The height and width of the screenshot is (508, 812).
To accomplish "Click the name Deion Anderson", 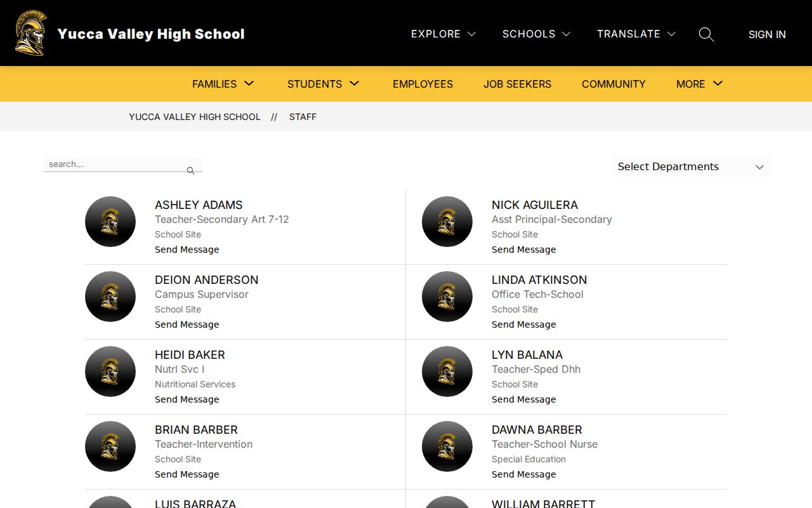I will click(207, 280).
